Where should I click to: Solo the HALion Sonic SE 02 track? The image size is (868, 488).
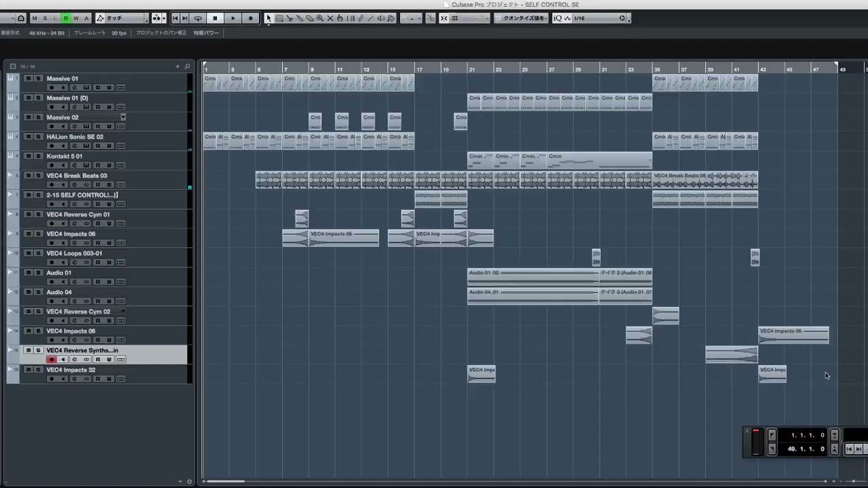tap(38, 137)
